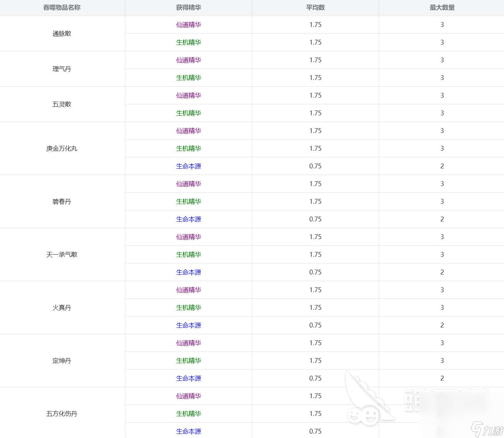Screen dimensions: 504x438
Task: Select the 天一承气散 item cell
Action: coord(62,255)
